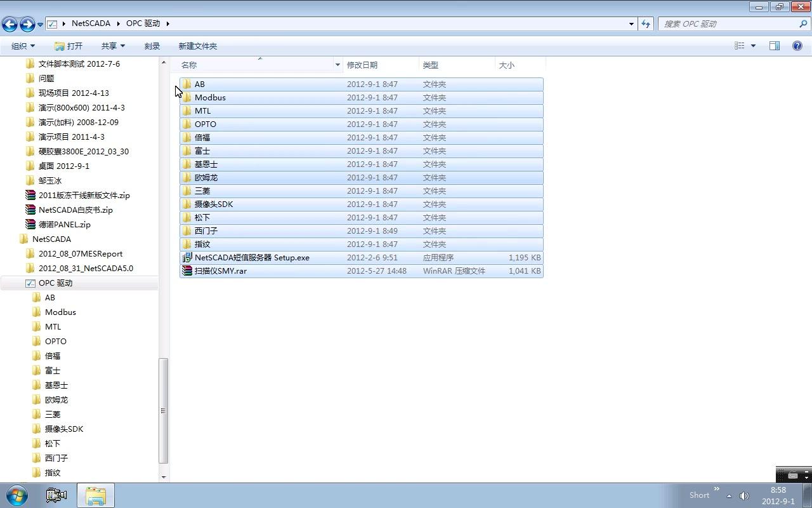Screen dimensions: 812x508
Task: Toggle the preview pane icon
Action: 775,46
